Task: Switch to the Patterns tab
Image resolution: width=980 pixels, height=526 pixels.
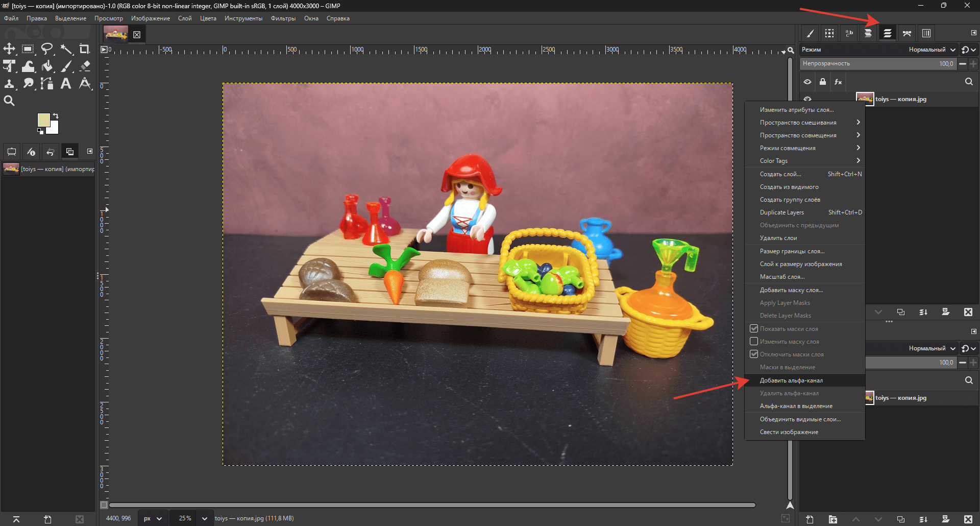Action: coord(829,33)
